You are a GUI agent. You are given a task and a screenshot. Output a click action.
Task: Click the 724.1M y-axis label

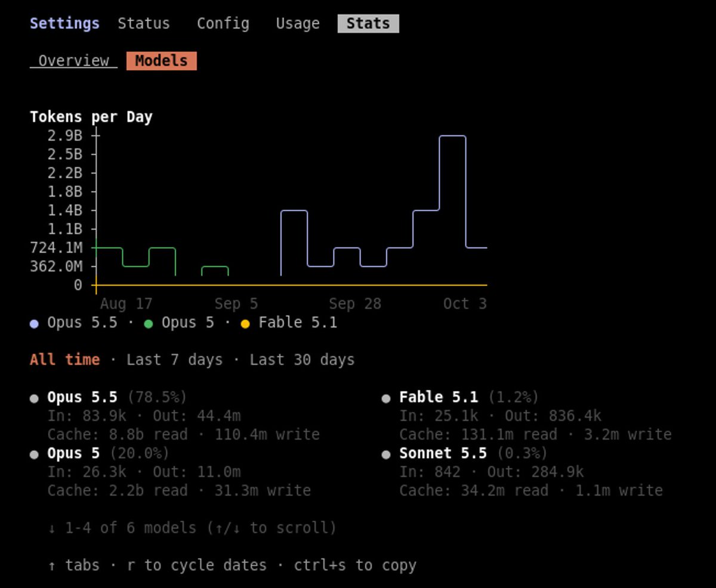[x=56, y=247]
